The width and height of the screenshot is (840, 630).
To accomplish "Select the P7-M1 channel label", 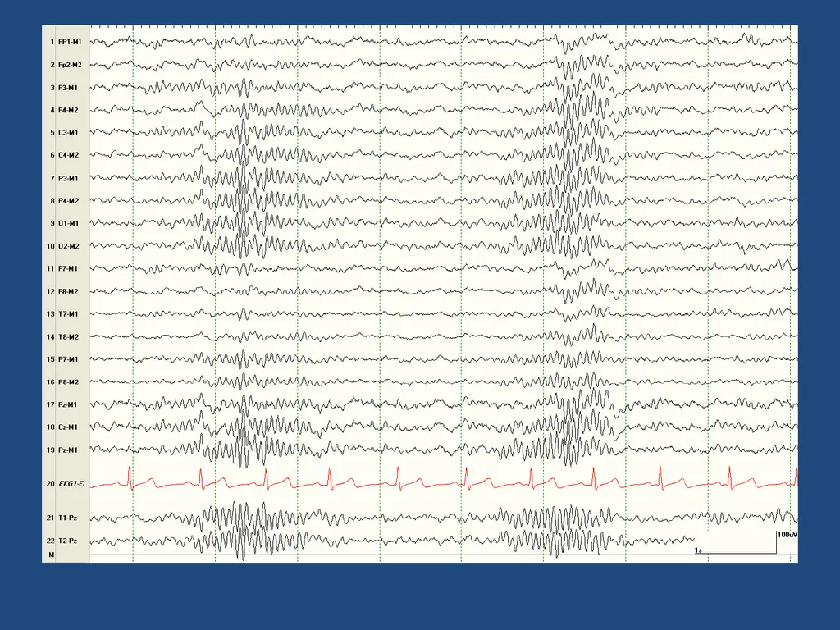I will point(69,359).
